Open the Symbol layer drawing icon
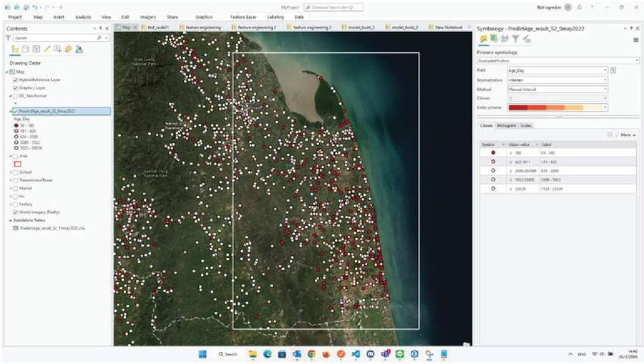 [x=504, y=39]
